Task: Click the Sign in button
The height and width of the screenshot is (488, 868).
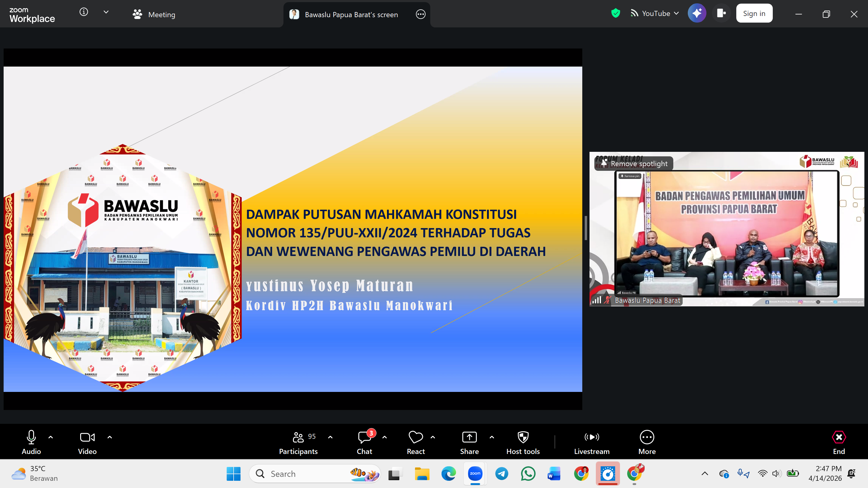Action: click(x=754, y=13)
